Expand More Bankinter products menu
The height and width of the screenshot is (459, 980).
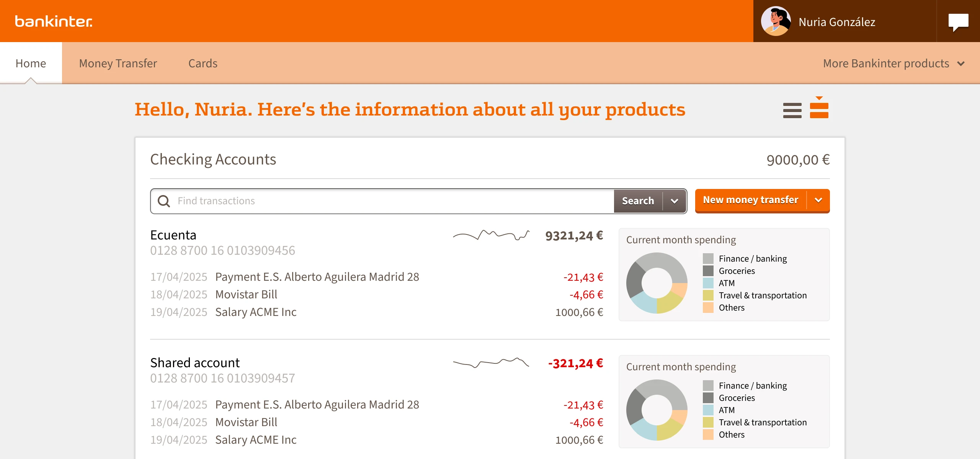click(893, 63)
